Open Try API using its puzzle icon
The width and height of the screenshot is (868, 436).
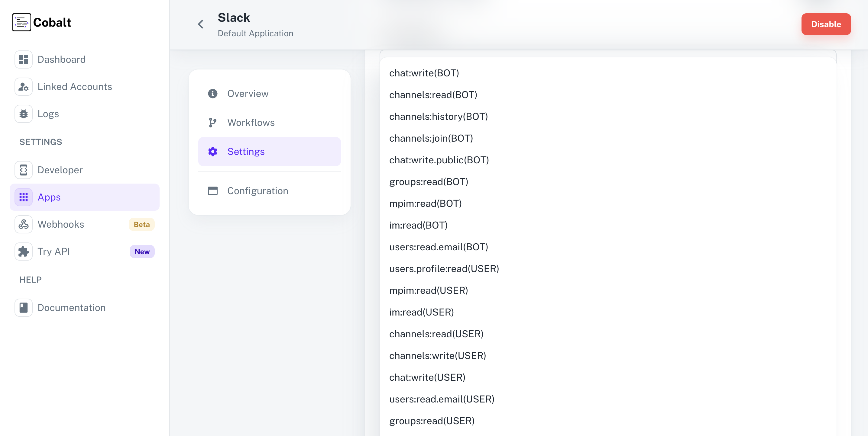coord(23,251)
